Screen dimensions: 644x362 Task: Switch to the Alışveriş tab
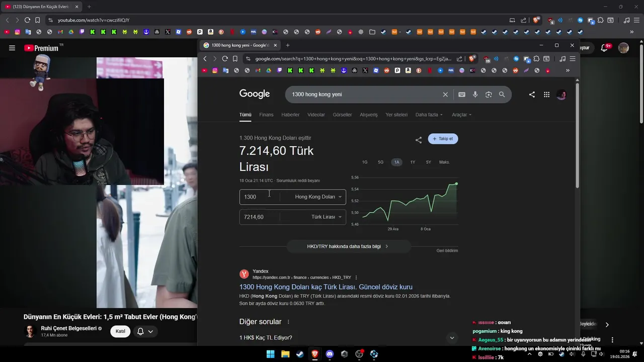(x=369, y=115)
